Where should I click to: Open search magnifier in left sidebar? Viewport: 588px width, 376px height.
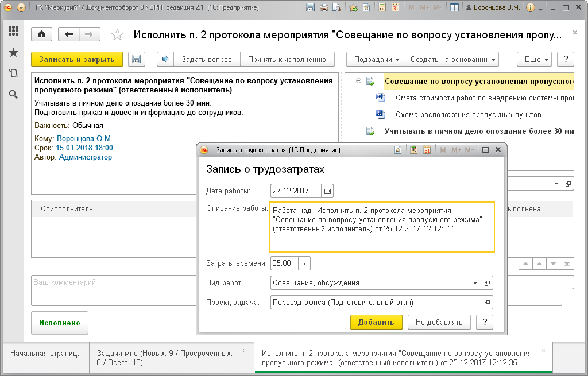pyautogui.click(x=14, y=95)
